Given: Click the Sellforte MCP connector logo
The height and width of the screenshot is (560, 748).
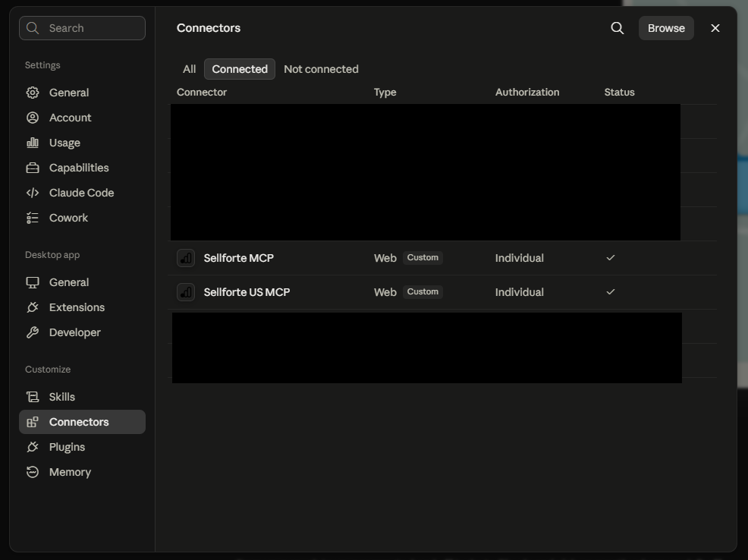Looking at the screenshot, I should click(x=186, y=258).
